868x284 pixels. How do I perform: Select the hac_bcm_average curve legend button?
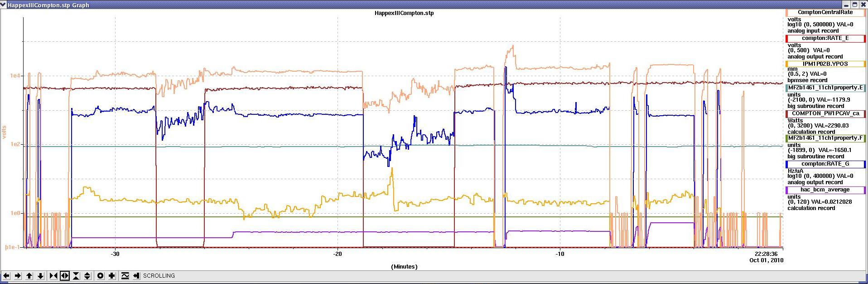pos(825,190)
